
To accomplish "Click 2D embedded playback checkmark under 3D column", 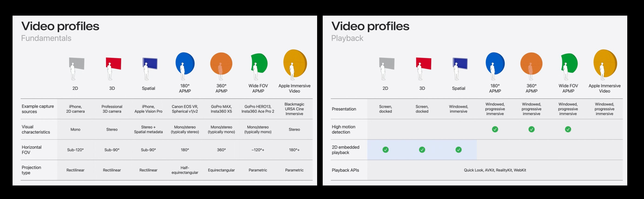I will (422, 150).
